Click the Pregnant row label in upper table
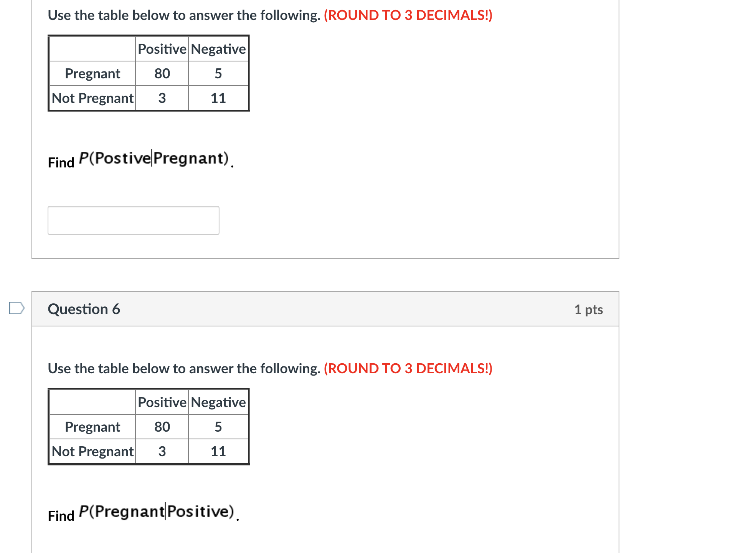This screenshot has width=756, height=553. (92, 73)
